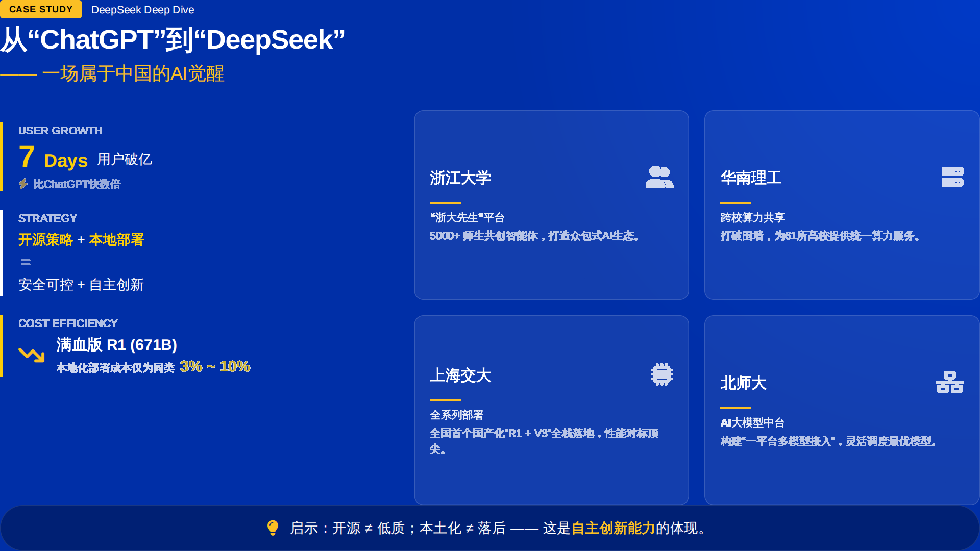
Task: Click the server icon on the 华南理工 card
Action: coord(951,178)
